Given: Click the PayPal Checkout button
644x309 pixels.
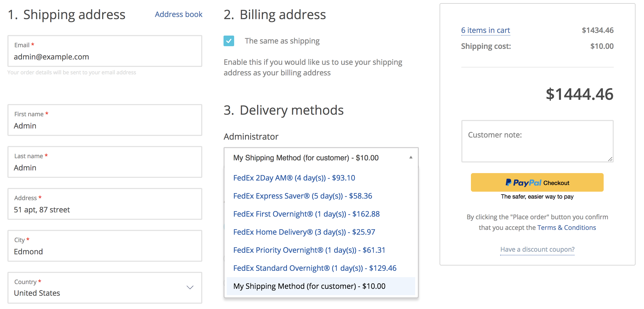Looking at the screenshot, I should coord(537,182).
